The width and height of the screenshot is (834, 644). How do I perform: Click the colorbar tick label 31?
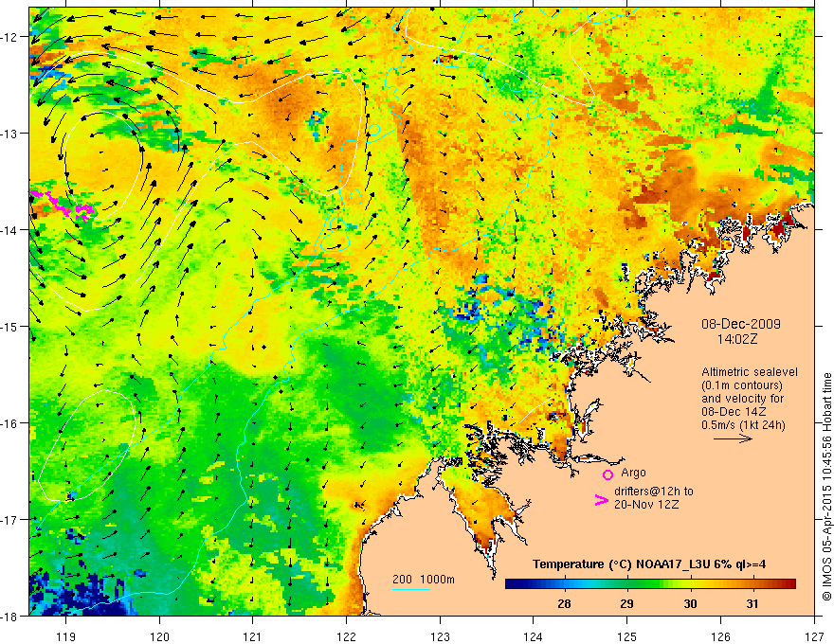[752, 603]
